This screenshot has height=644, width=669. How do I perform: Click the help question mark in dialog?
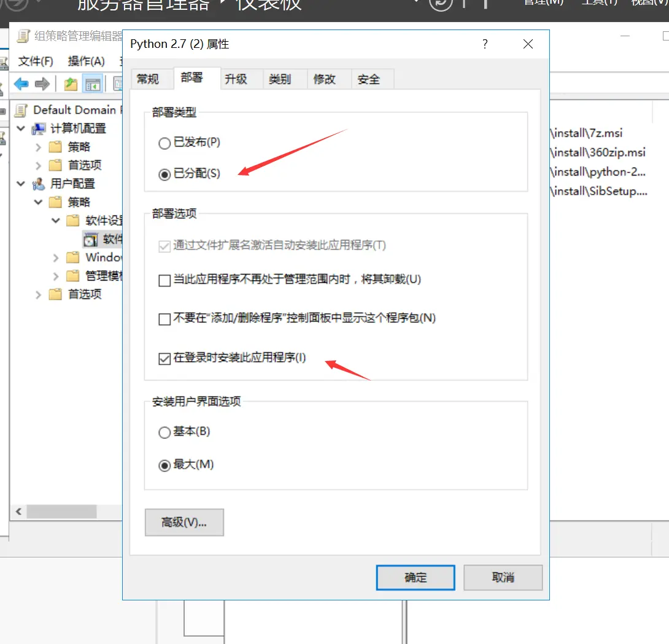pos(485,44)
